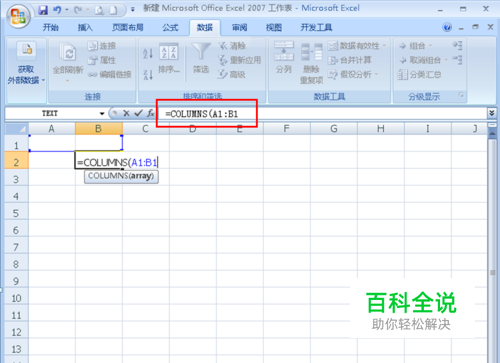Open Excel help icon

point(447,27)
